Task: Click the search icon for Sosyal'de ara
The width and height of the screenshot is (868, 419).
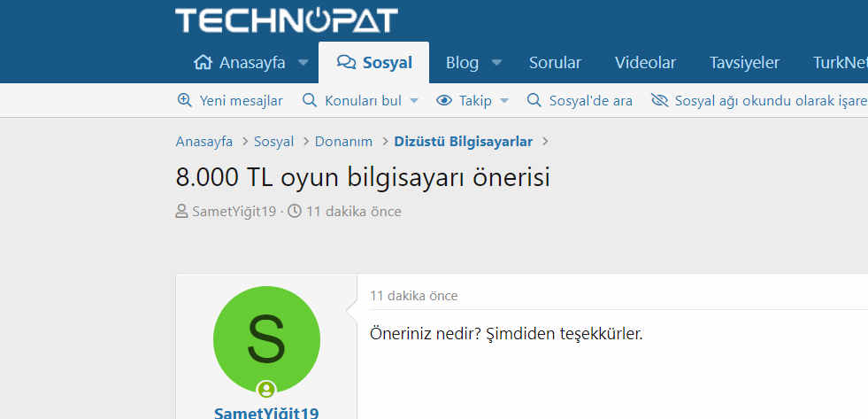Action: tap(534, 100)
